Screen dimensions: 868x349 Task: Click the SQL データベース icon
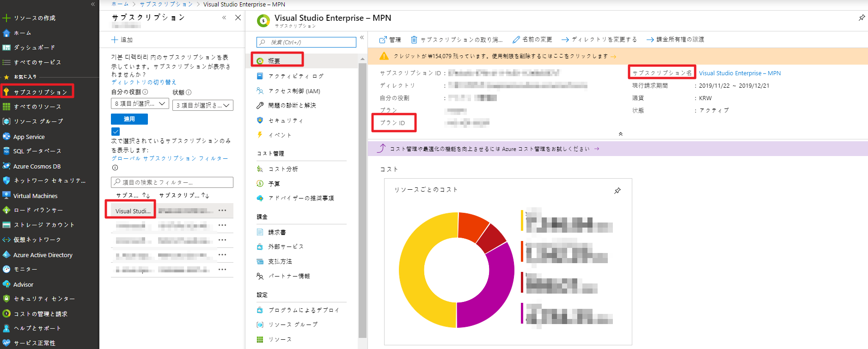tap(6, 151)
